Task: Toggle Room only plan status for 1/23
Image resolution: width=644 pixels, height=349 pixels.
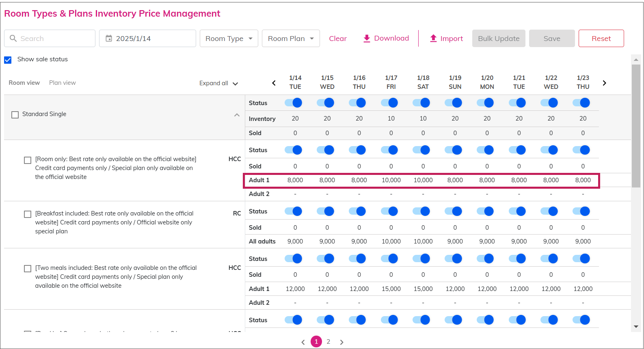Action: (x=581, y=150)
